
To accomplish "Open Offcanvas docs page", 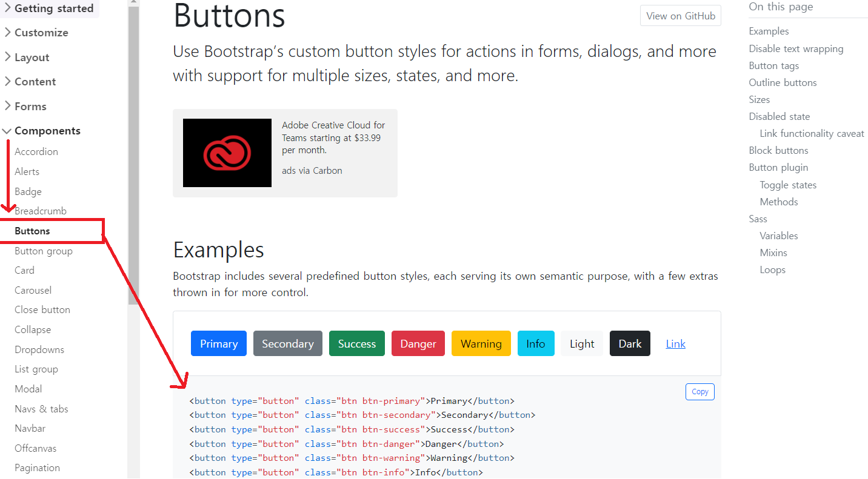I will coord(36,448).
